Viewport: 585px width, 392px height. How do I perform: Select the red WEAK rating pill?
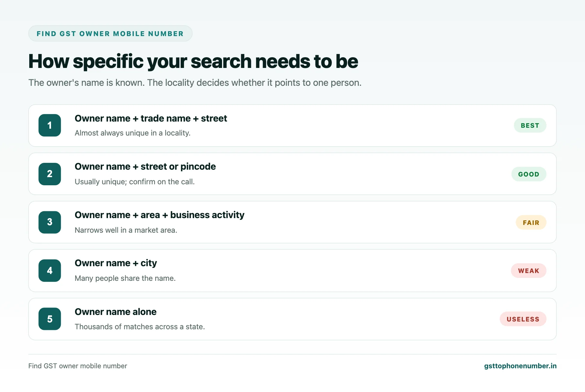(x=528, y=271)
